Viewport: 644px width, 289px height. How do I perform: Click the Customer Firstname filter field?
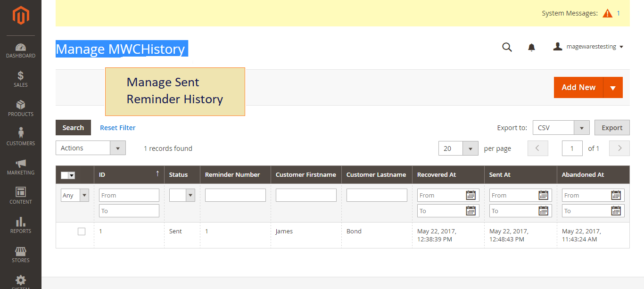click(306, 195)
